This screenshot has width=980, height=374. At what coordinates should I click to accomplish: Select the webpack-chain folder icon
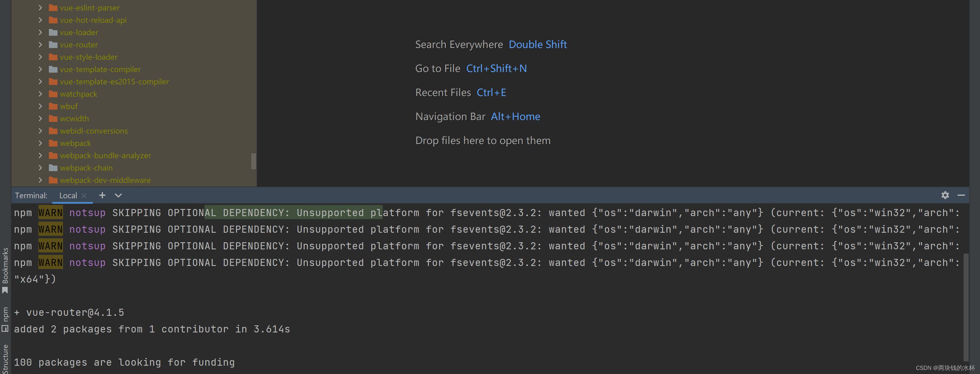click(x=53, y=168)
